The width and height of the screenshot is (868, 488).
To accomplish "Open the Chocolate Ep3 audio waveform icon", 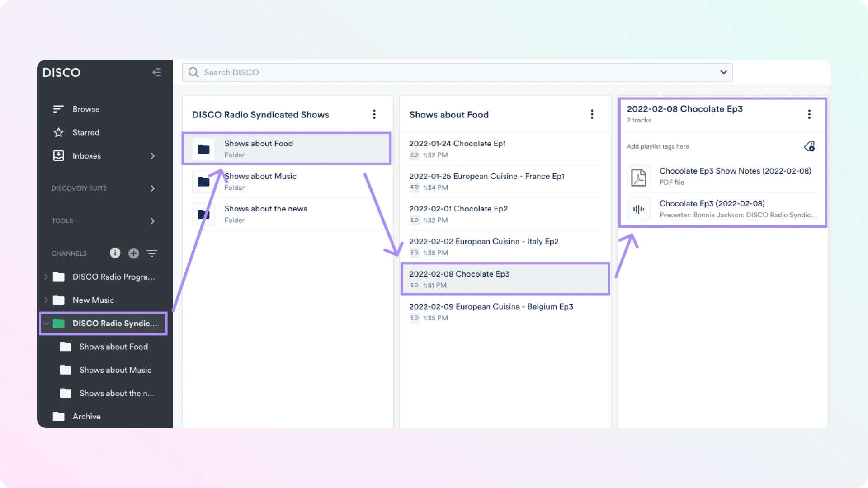I will [x=638, y=209].
